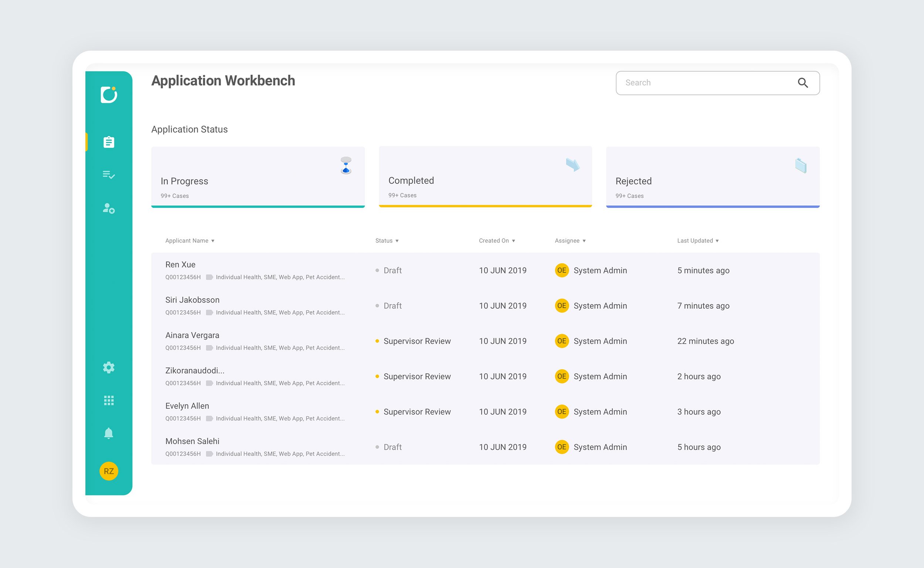The width and height of the screenshot is (924, 568).
Task: Click the OE avatar in Zikoranaudodi row
Action: [562, 376]
